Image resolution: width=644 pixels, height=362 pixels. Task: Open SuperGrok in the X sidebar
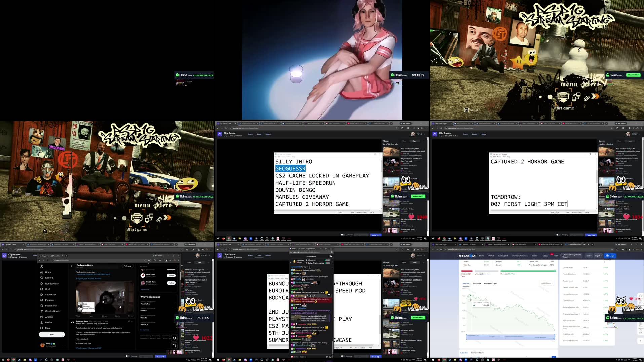[48, 295]
